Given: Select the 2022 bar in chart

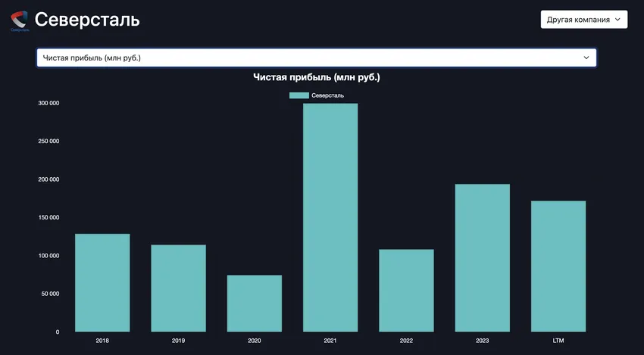Looking at the screenshot, I should [406, 291].
